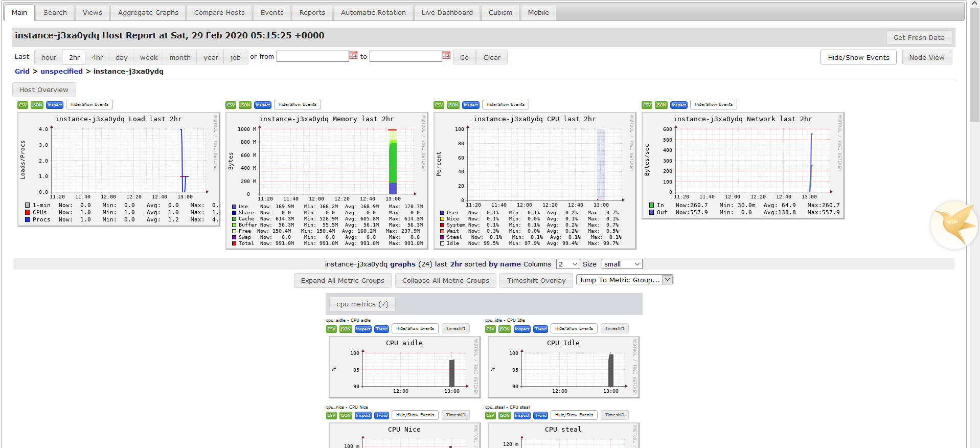Switch to Node View
The height and width of the screenshot is (448, 980).
tap(927, 57)
